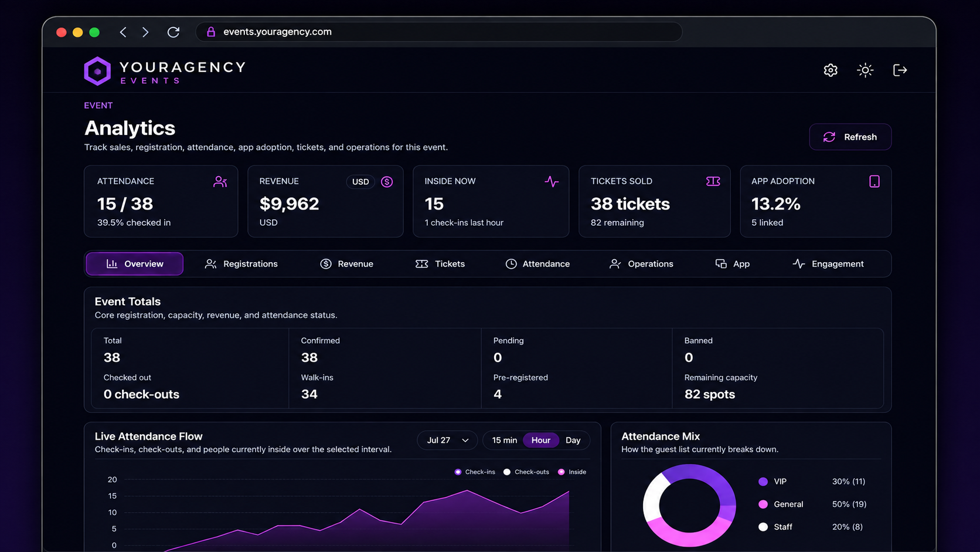This screenshot has height=552, width=980.
Task: Click the "82 remaining" tickets text
Action: (x=617, y=223)
